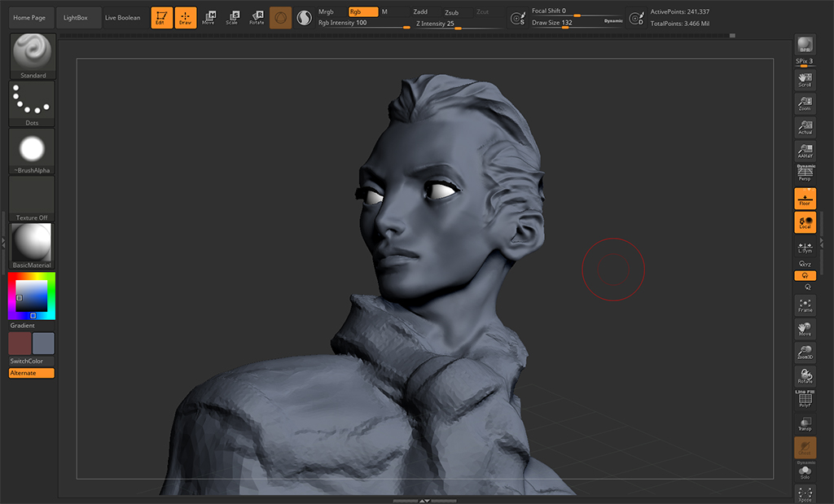Image resolution: width=834 pixels, height=504 pixels.
Task: Click the Sculptris Pro mode icon
Action: coord(305,18)
